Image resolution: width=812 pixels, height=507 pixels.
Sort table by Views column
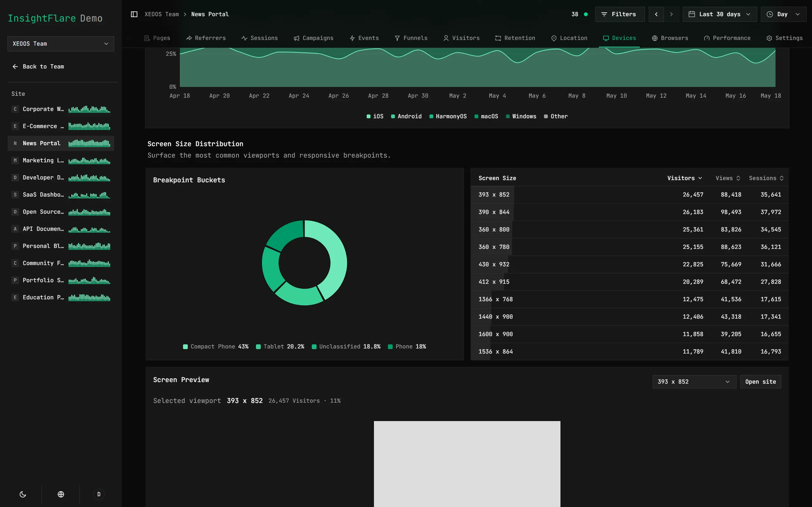coord(728,178)
